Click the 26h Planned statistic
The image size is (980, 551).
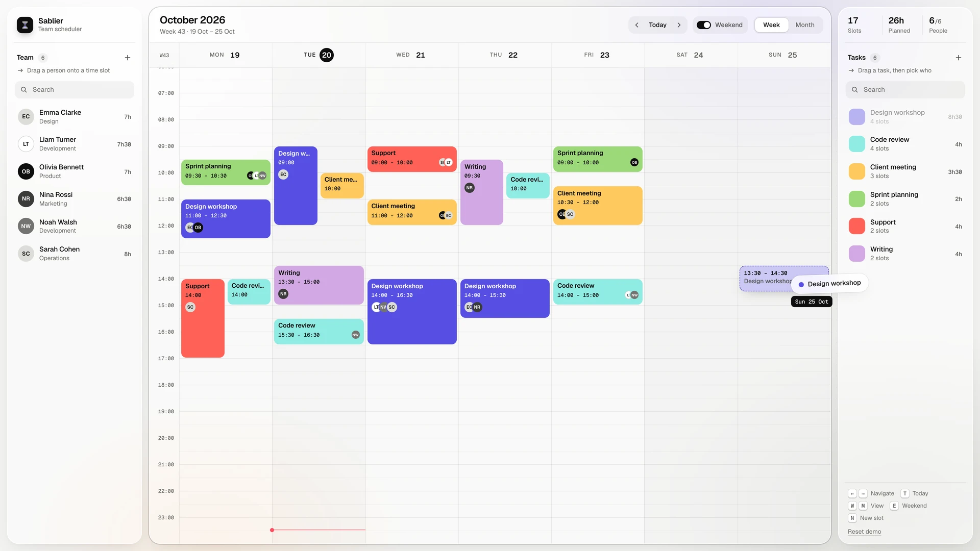click(x=899, y=25)
